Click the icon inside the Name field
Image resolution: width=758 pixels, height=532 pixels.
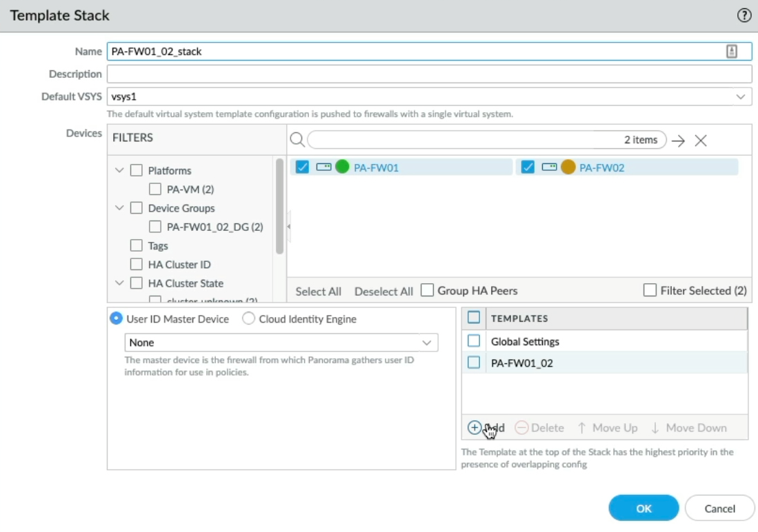[731, 51]
